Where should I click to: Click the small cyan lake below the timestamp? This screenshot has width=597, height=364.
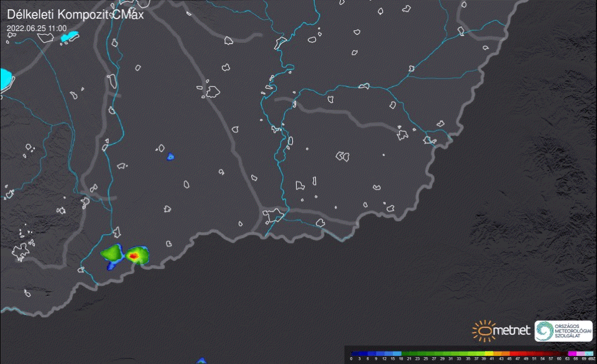(70, 37)
